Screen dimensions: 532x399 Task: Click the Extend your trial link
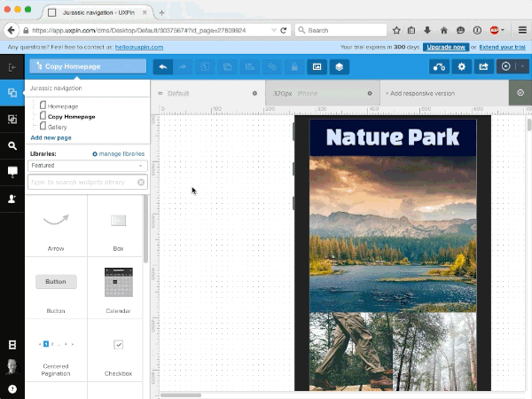(x=502, y=47)
